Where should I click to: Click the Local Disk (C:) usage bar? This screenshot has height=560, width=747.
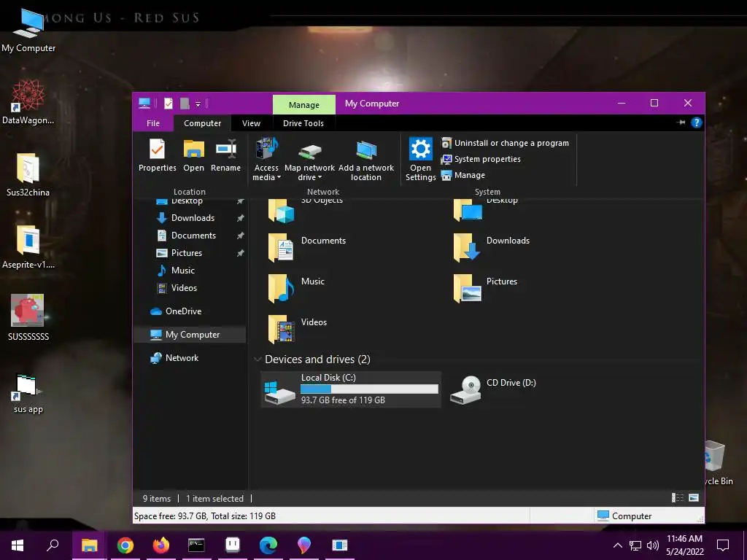coord(369,389)
